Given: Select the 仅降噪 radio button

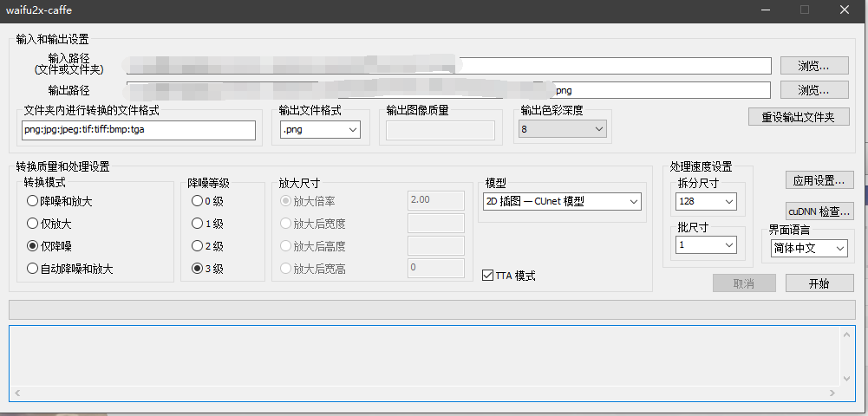Looking at the screenshot, I should click(49, 246).
